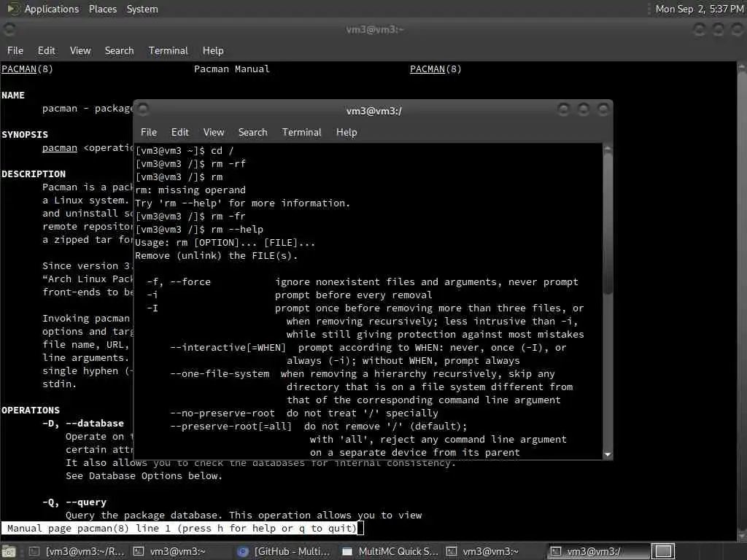The height and width of the screenshot is (560, 747).
Task: Click scroll-up arrow of background pacman manual terminal
Action: tap(742, 68)
